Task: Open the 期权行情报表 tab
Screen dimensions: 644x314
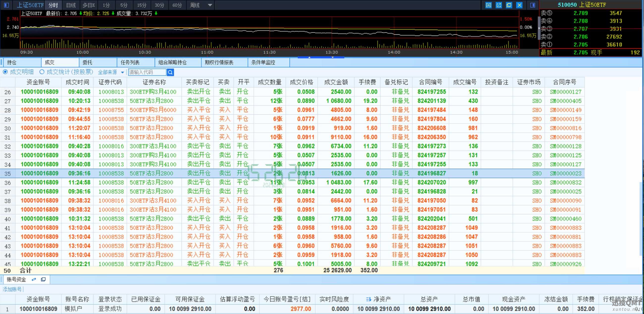Action: pyautogui.click(x=224, y=62)
